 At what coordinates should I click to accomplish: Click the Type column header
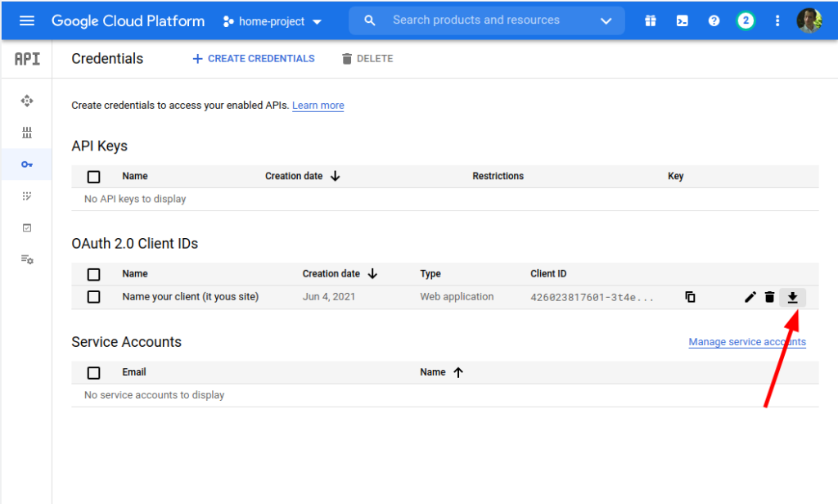click(x=430, y=273)
